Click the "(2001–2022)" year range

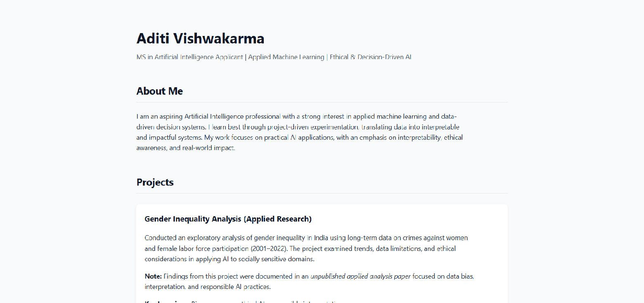(x=269, y=248)
